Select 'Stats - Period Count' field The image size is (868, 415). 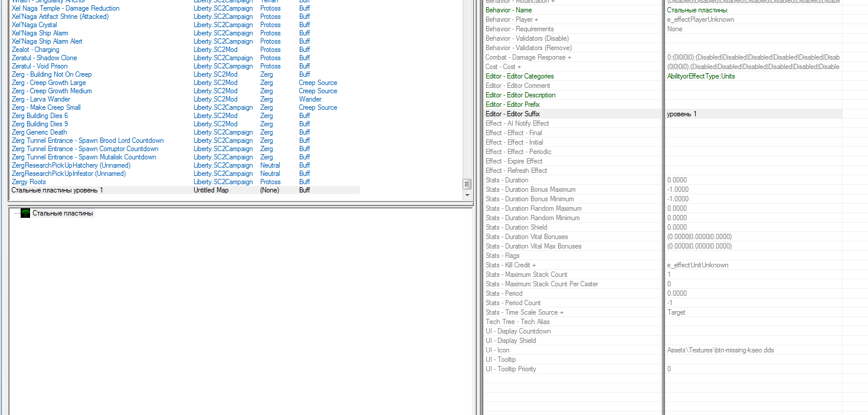(x=513, y=303)
